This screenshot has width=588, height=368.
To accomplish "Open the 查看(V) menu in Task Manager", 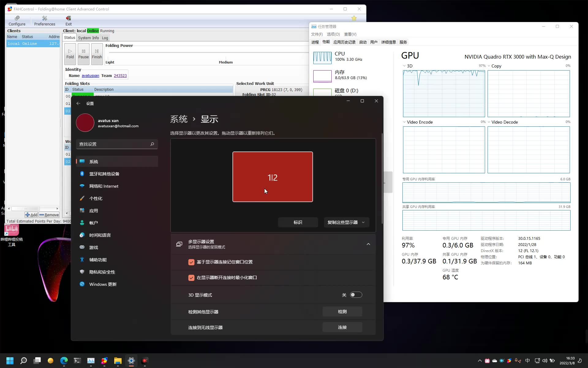I will (350, 34).
